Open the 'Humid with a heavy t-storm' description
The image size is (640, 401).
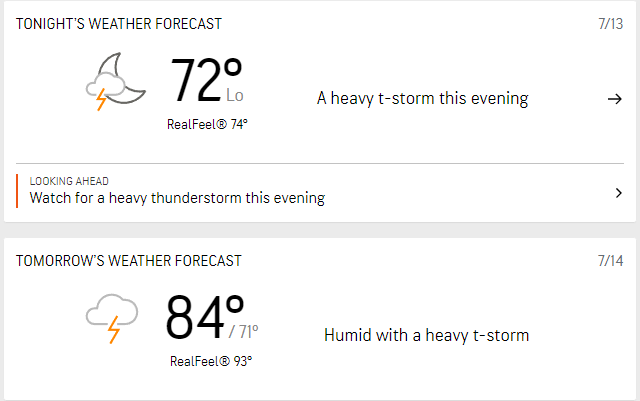coord(426,335)
